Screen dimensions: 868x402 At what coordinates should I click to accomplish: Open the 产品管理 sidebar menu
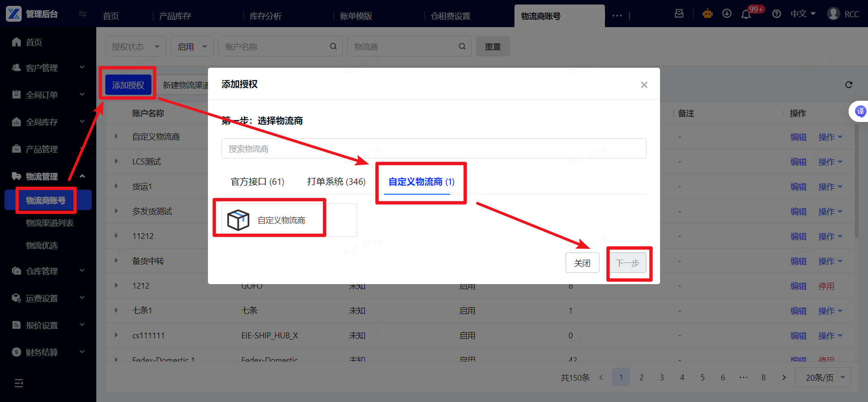point(48,149)
